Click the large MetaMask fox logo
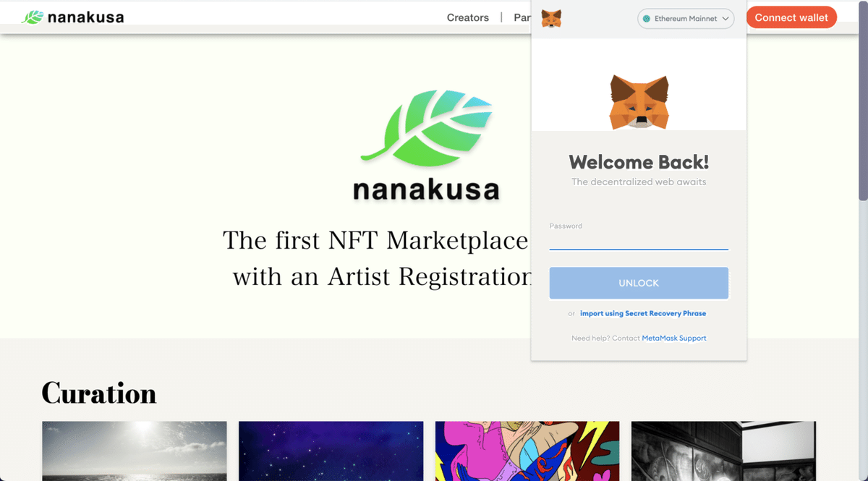Viewport: 868px width, 481px height. click(x=639, y=102)
